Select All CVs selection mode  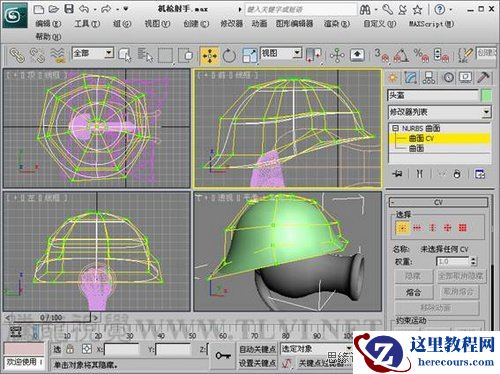tap(462, 228)
